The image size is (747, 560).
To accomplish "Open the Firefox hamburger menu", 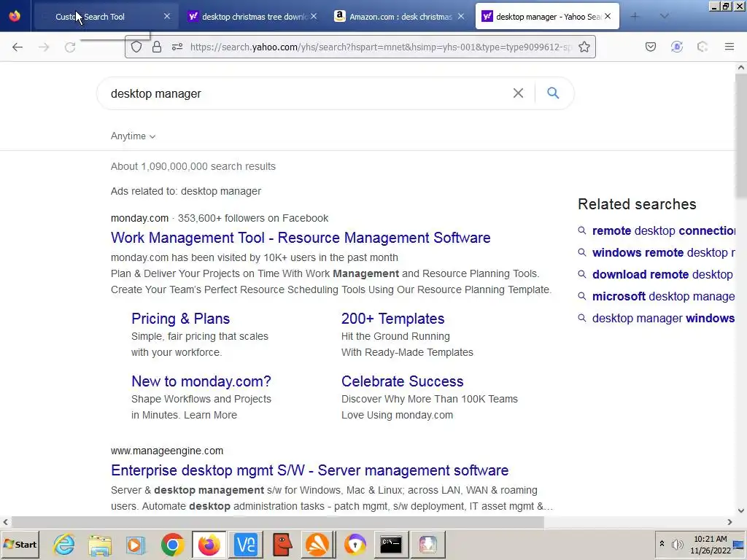I will point(729,47).
